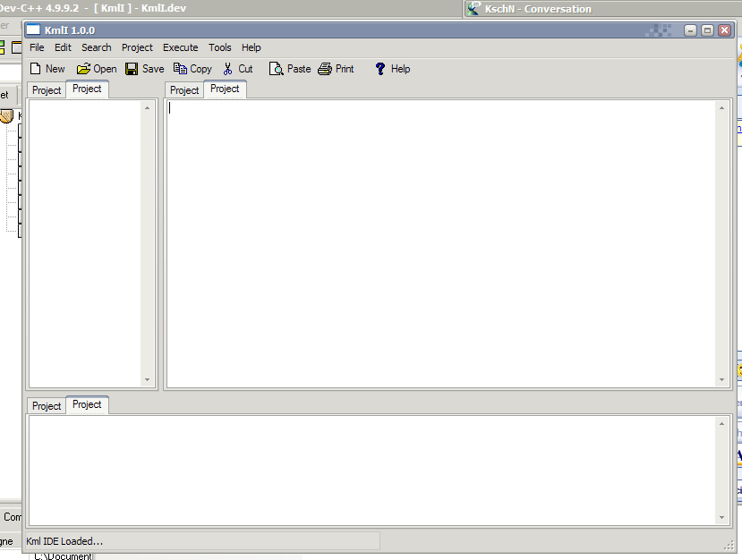The height and width of the screenshot is (560, 742).
Task: Open the Search menu
Action: click(96, 47)
